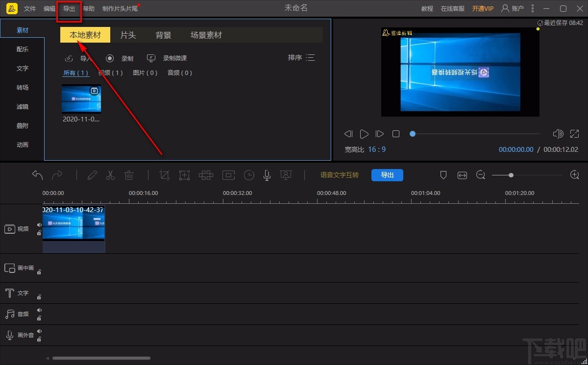The image size is (588, 365).
Task: Click the blue 导出 button in the timeline toolbar
Action: click(x=387, y=175)
